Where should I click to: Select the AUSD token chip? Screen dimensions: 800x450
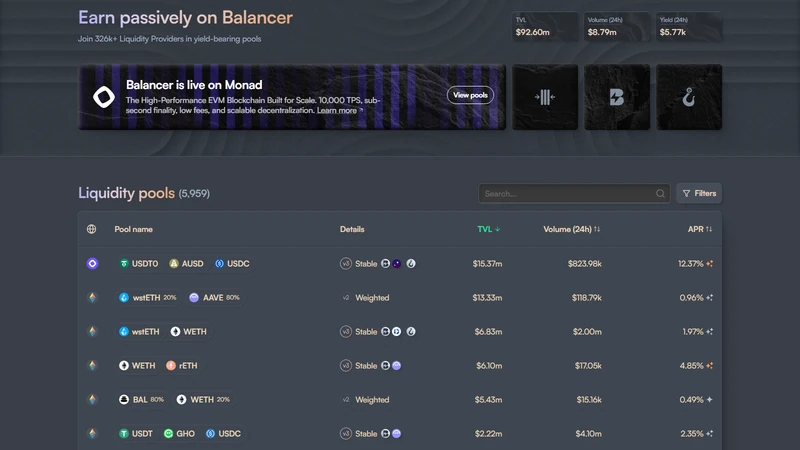(x=186, y=263)
